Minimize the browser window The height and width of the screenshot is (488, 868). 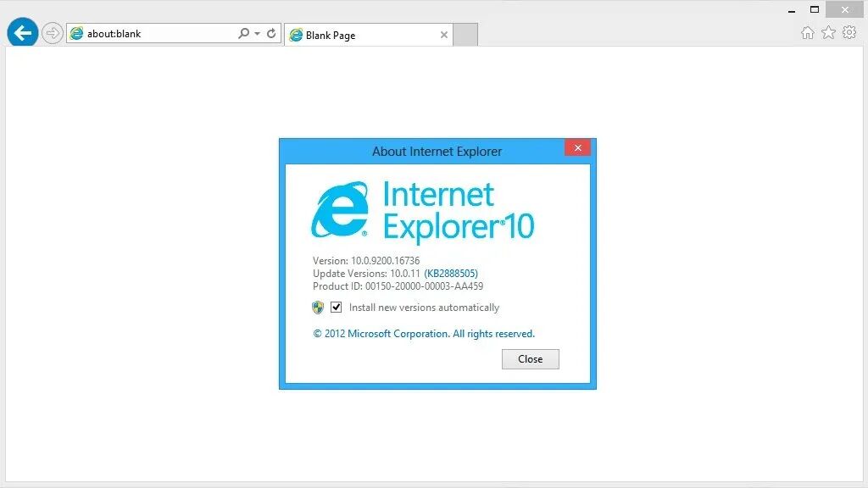click(x=792, y=10)
